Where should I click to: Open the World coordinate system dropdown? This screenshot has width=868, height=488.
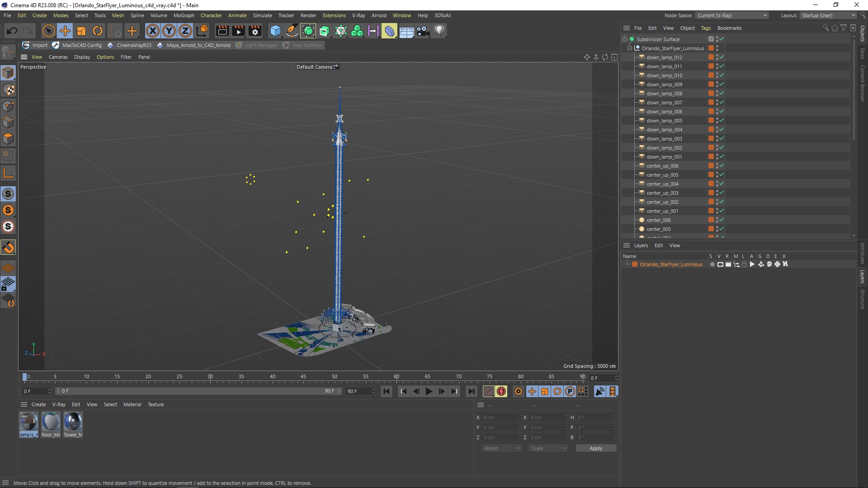click(501, 448)
